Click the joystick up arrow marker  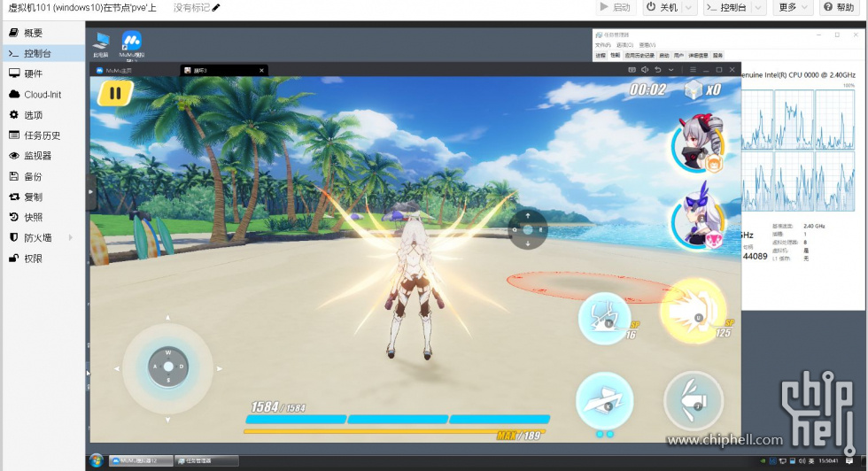[168, 317]
